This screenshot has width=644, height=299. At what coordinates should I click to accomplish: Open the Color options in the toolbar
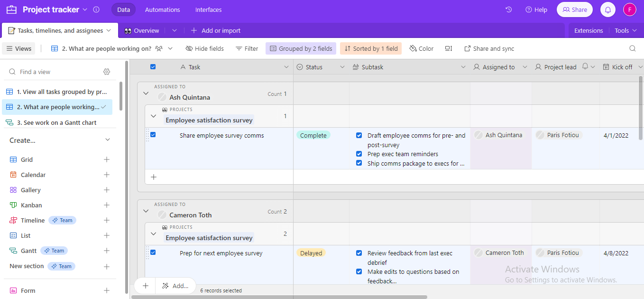click(421, 48)
